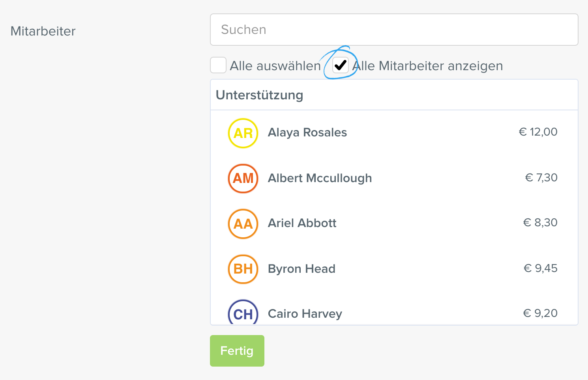The image size is (588, 380).
Task: Choose Albert Mccullough from the list
Action: (x=394, y=178)
